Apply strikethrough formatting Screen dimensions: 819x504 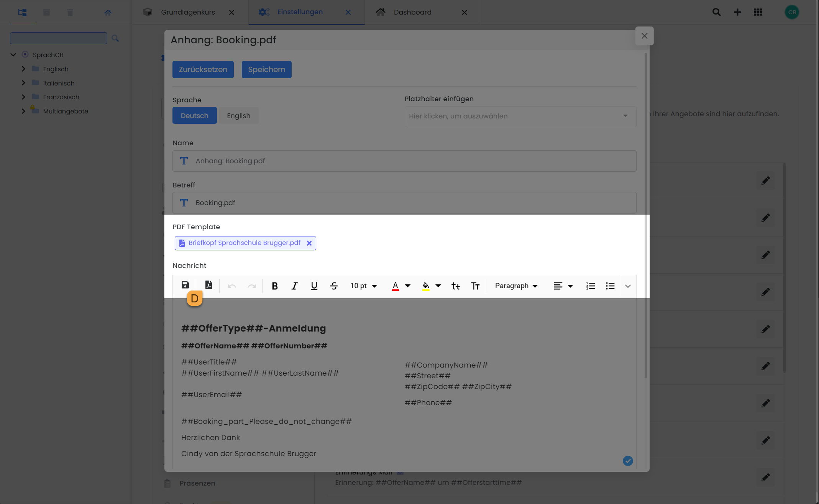coord(334,286)
